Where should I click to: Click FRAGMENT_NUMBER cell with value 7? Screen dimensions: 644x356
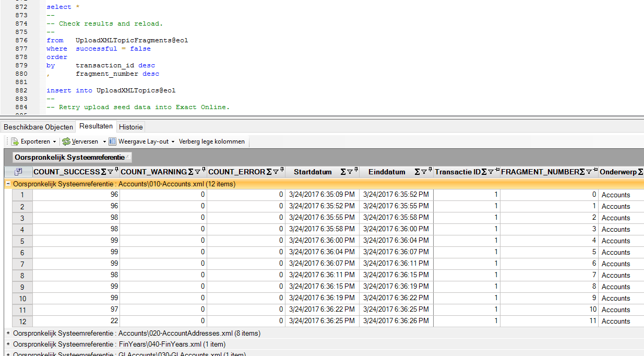coord(549,275)
